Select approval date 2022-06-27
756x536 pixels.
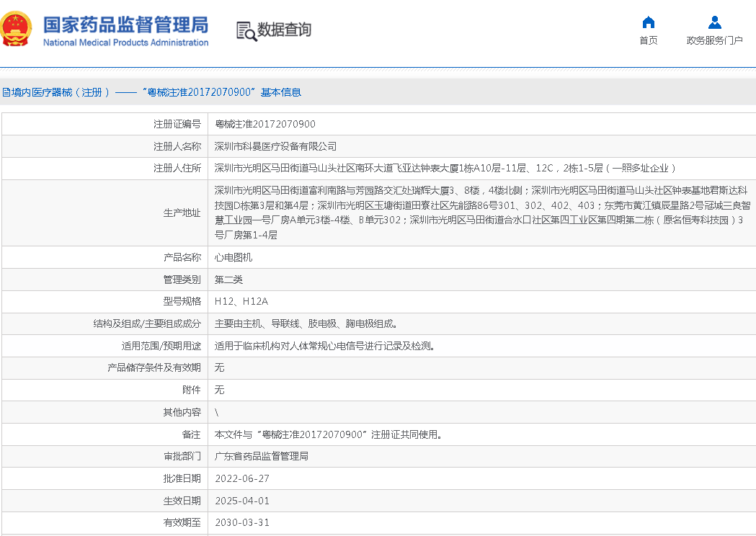(x=242, y=478)
